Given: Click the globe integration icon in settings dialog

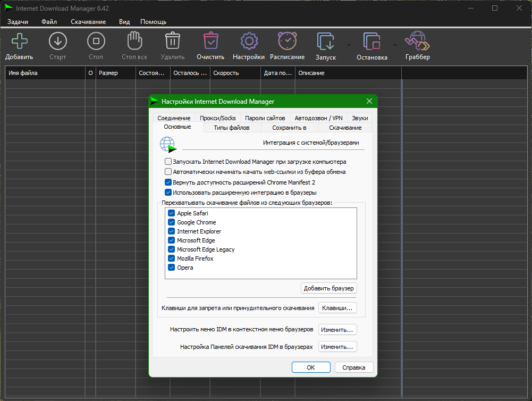Looking at the screenshot, I should point(168,145).
